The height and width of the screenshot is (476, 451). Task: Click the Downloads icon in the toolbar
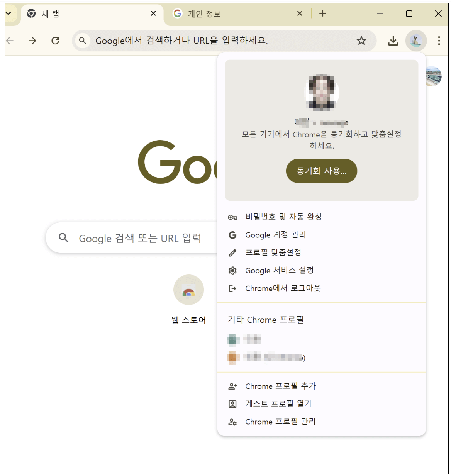[393, 41]
